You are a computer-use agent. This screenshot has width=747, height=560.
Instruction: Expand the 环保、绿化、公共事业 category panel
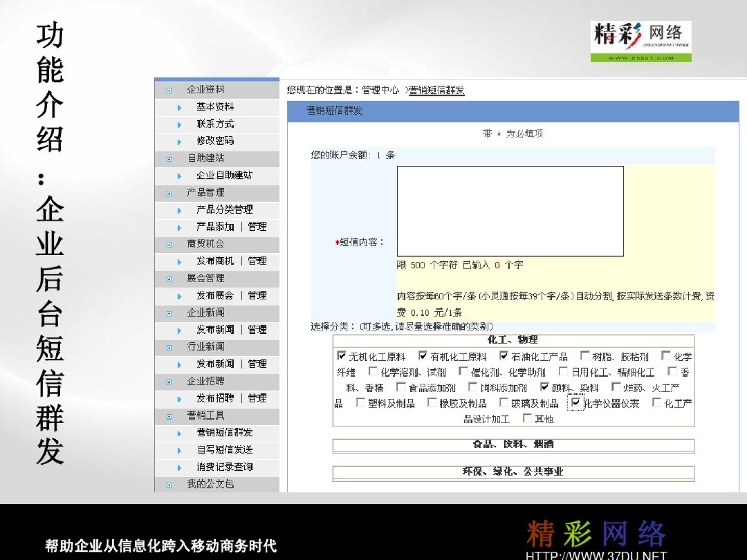[513, 472]
